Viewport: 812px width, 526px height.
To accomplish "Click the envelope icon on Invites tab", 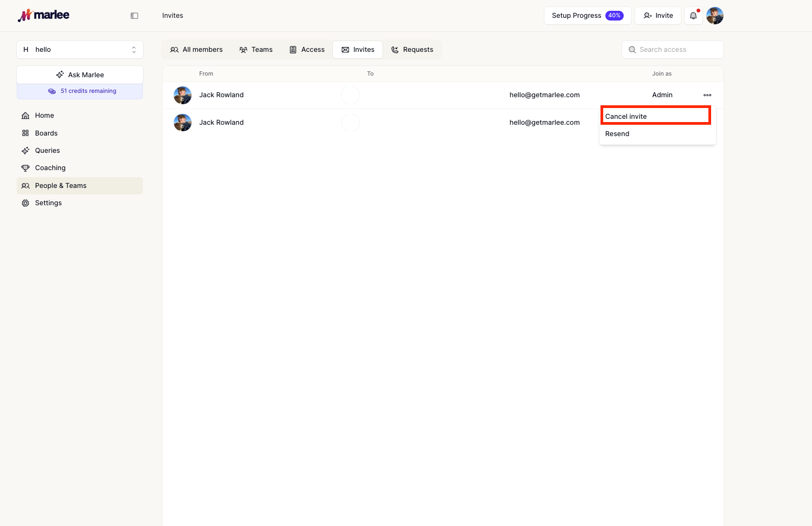I will [x=345, y=50].
